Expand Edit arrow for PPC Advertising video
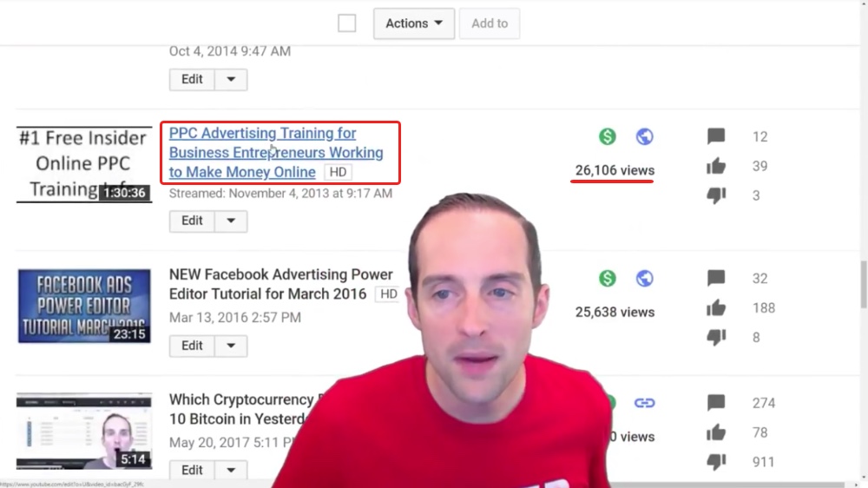868x488 pixels. point(231,221)
